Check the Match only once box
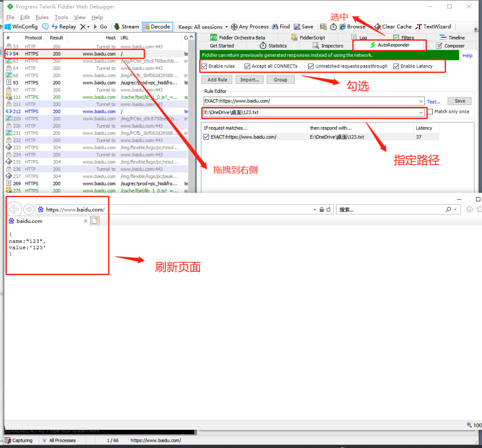482x448 pixels. tap(430, 112)
